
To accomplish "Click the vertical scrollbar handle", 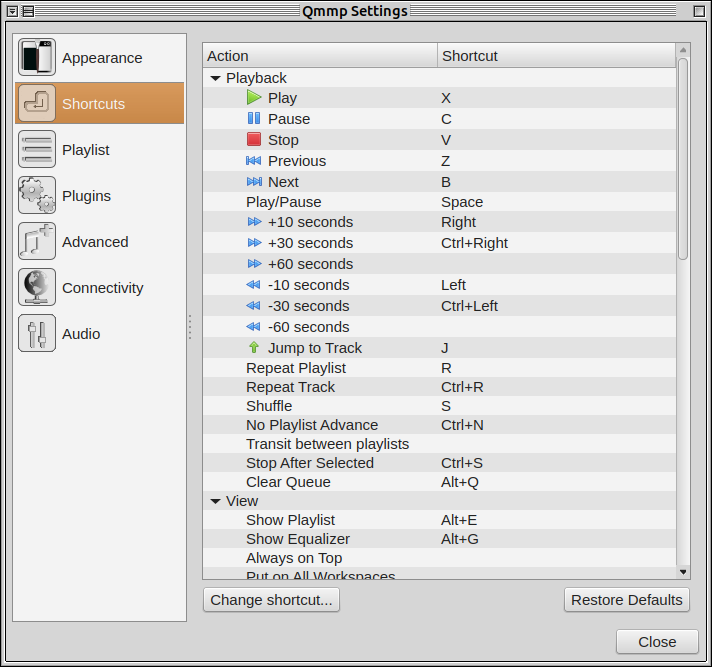I will (683, 159).
